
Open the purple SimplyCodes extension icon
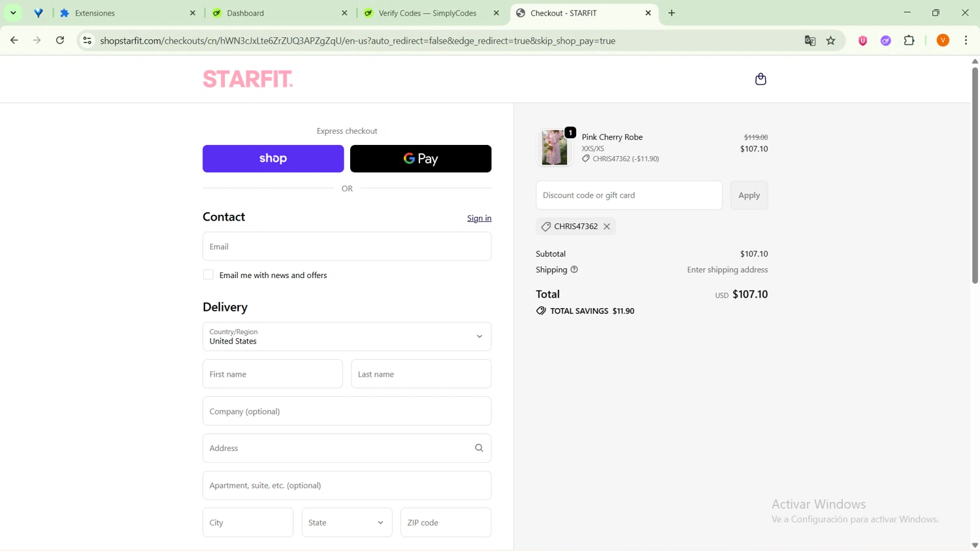tap(886, 40)
